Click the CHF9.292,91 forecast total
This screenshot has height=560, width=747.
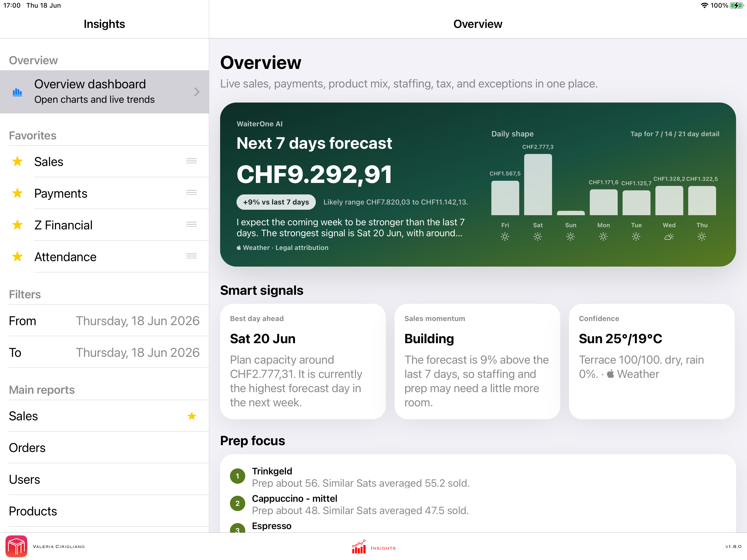(x=314, y=175)
